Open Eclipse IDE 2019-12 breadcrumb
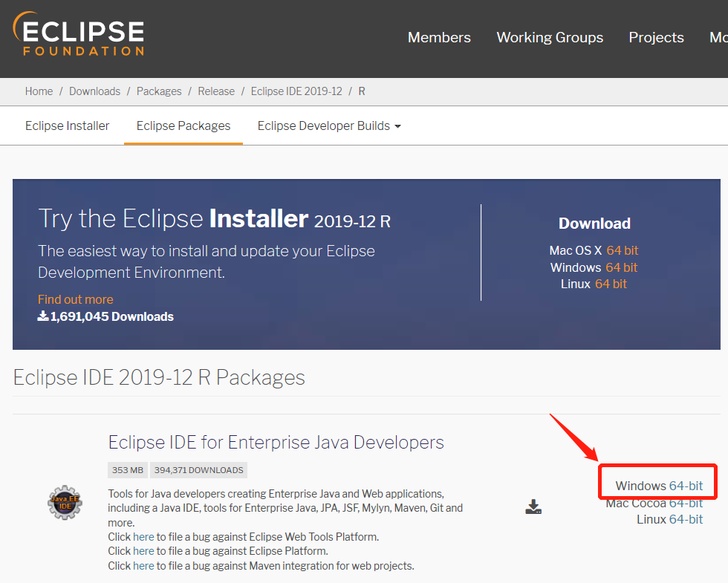This screenshot has width=728, height=583. (296, 91)
